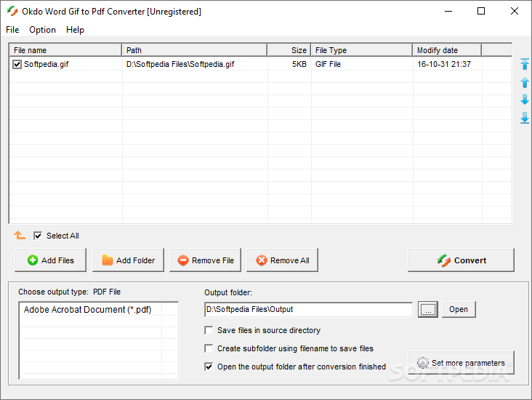Move selected file down one position
This screenshot has height=400, width=532.
click(x=525, y=100)
